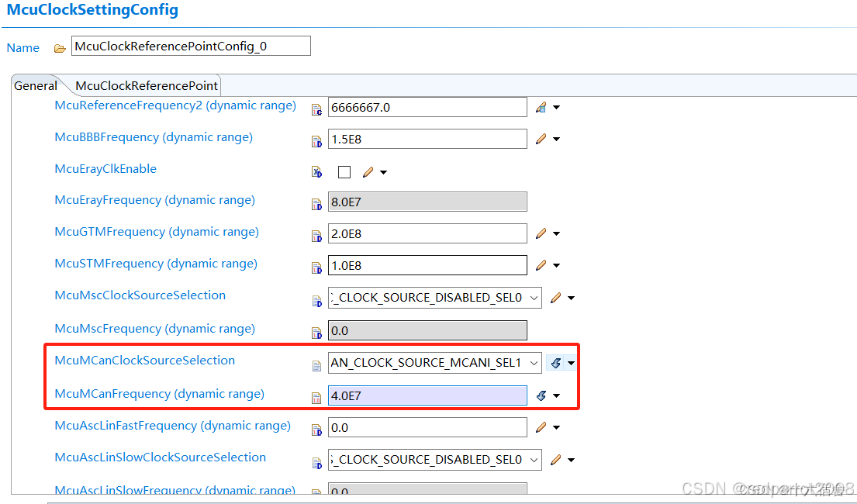Viewport: 857px width, 504px height.
Task: Click the pencil edit icon beside McuSTMFrequency
Action: (x=541, y=265)
